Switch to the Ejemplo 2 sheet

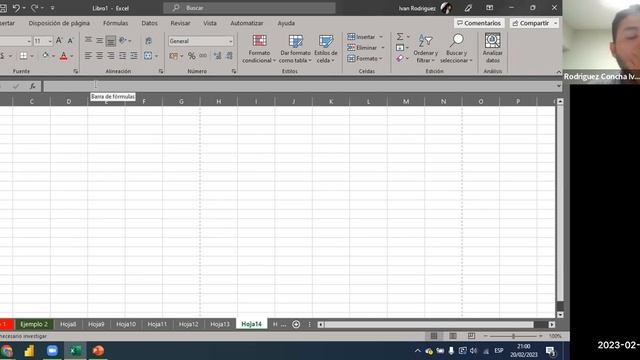[x=34, y=324]
